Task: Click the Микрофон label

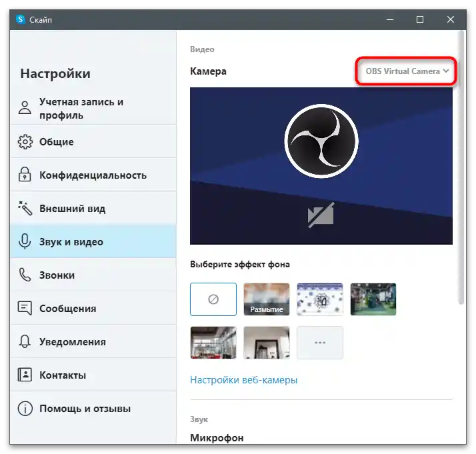Action: pos(217,438)
